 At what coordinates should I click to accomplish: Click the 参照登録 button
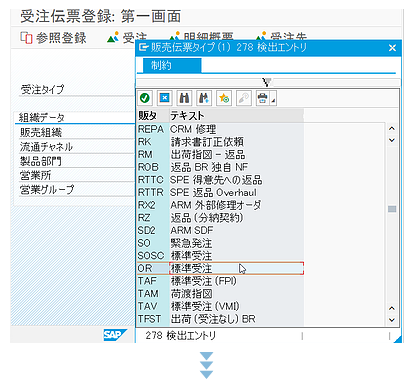53,38
